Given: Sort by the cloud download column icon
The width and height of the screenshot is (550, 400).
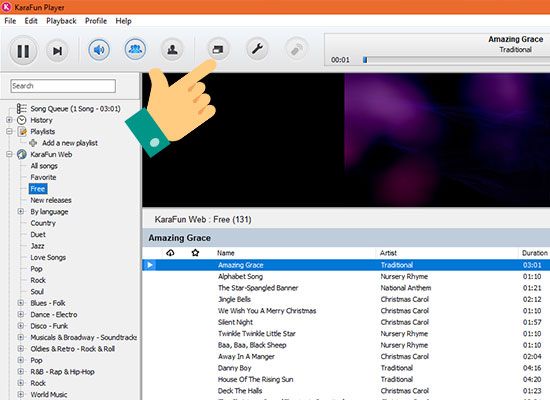Looking at the screenshot, I should [x=170, y=253].
